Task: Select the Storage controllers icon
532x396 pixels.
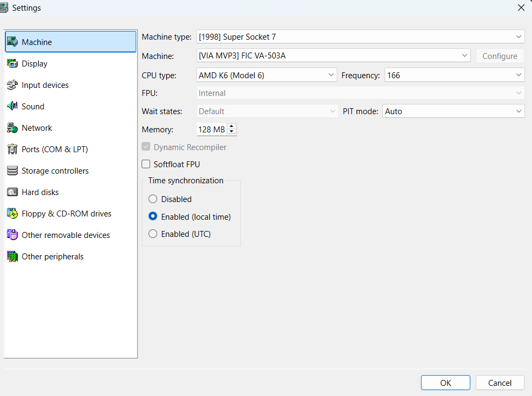Action: (x=12, y=171)
